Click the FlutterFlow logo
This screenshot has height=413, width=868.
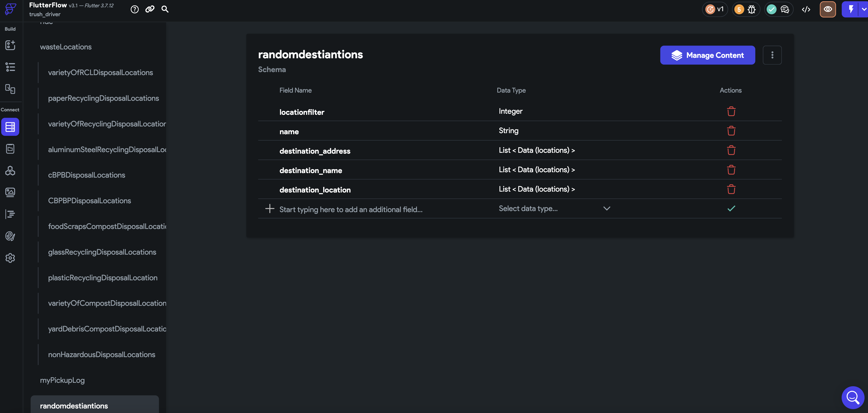click(x=10, y=9)
